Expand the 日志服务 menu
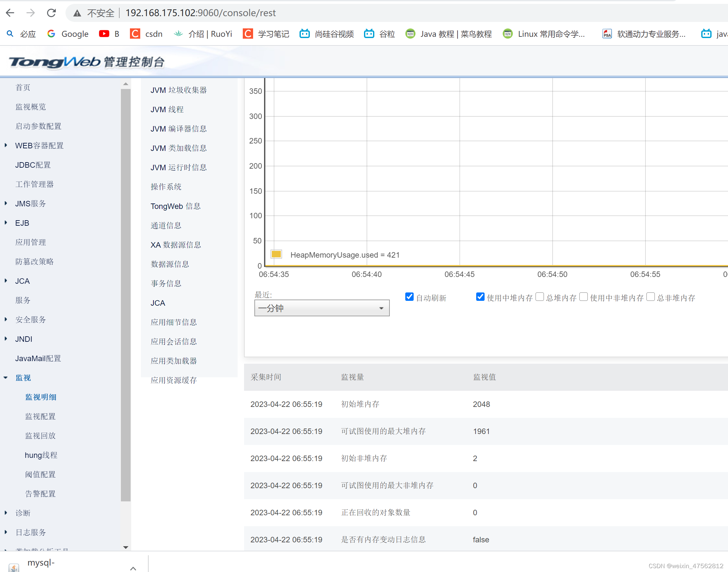This screenshot has height=572, width=728. point(6,532)
